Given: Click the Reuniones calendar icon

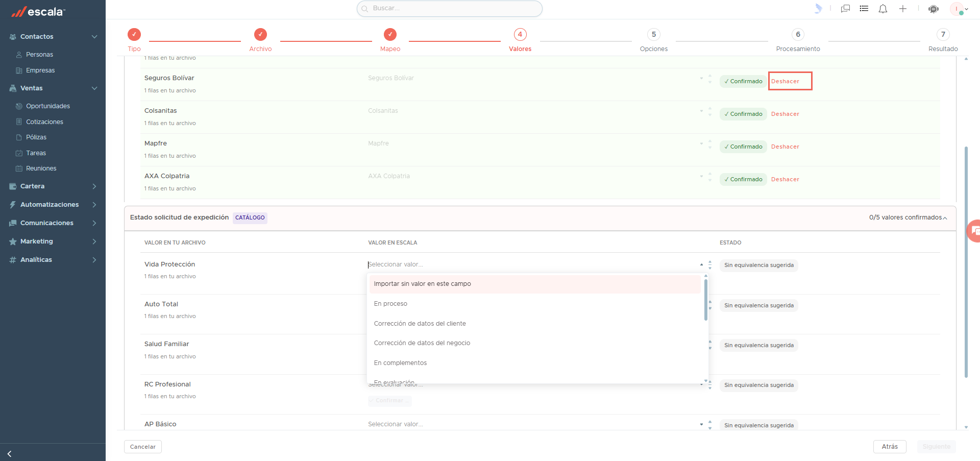Looking at the screenshot, I should (19, 168).
